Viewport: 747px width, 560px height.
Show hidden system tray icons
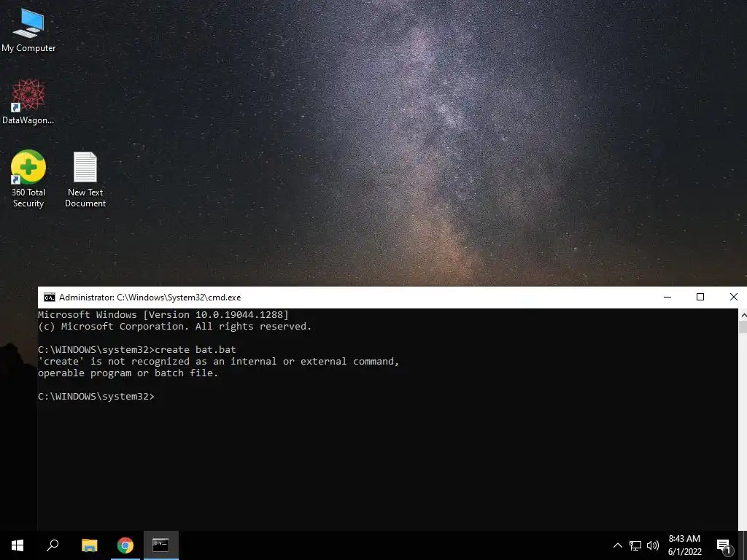[617, 545]
